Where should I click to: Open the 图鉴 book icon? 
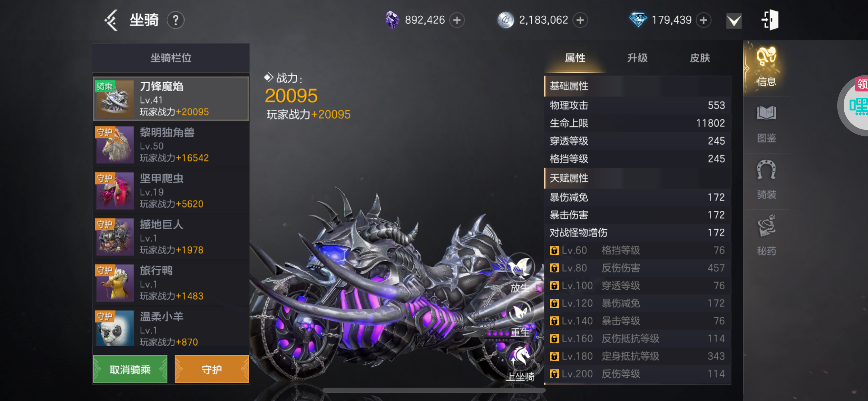click(x=767, y=124)
